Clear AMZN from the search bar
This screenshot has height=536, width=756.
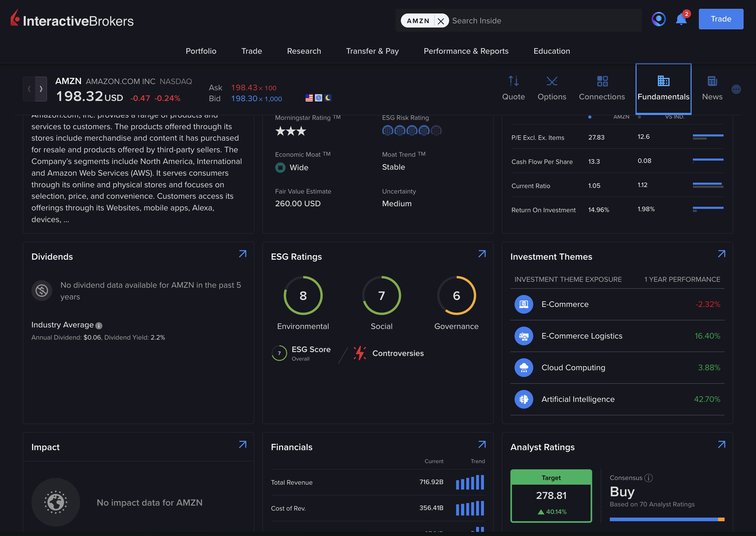coord(441,20)
